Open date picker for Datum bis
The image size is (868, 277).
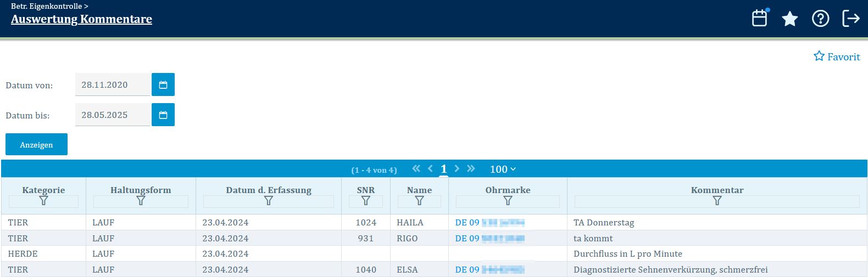click(x=163, y=115)
